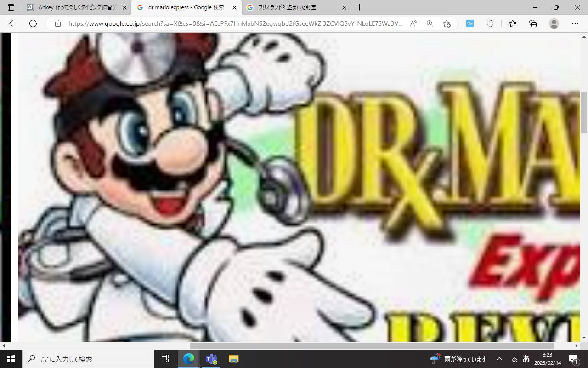This screenshot has height=368, width=588.
Task: Click the user profile avatar icon
Action: (554, 23)
